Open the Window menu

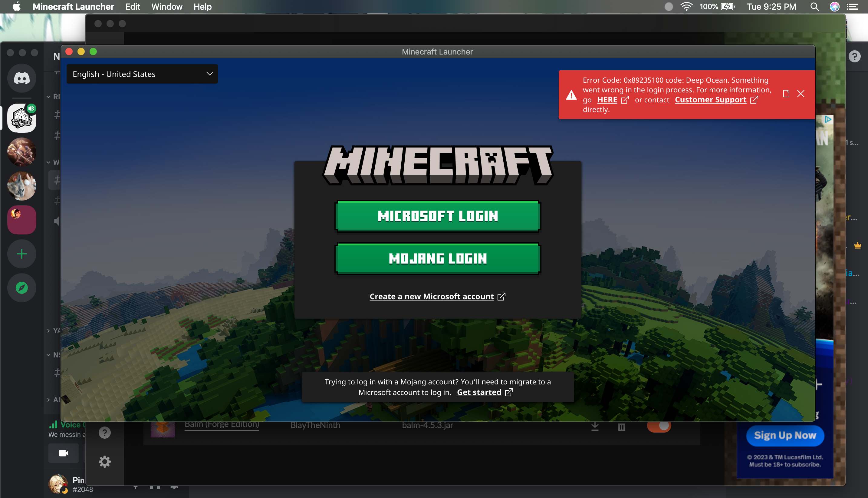[x=167, y=7]
